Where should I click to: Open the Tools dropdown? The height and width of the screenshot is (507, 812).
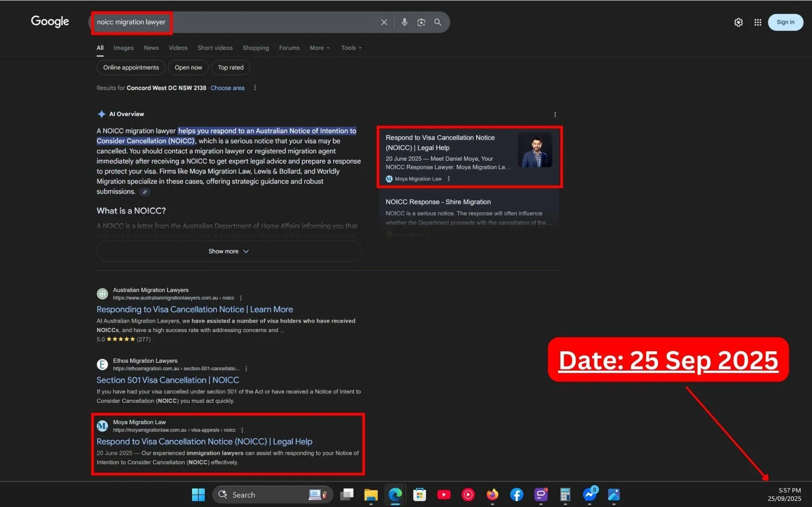coord(350,48)
